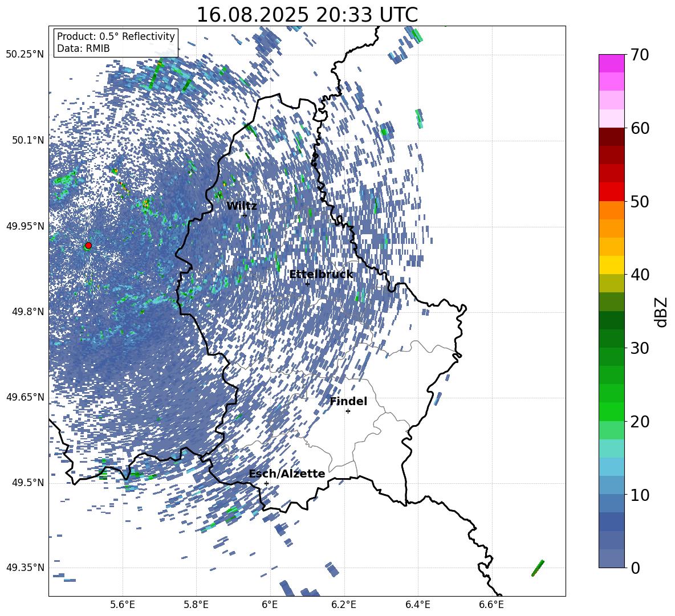The width and height of the screenshot is (675, 616).
Task: Click the 49.35°N latitude label
Action: [25, 568]
